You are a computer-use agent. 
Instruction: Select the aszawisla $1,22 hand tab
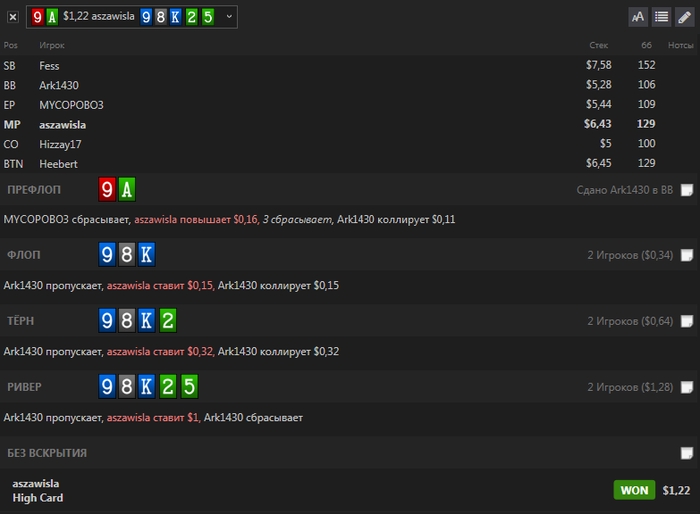click(101, 17)
